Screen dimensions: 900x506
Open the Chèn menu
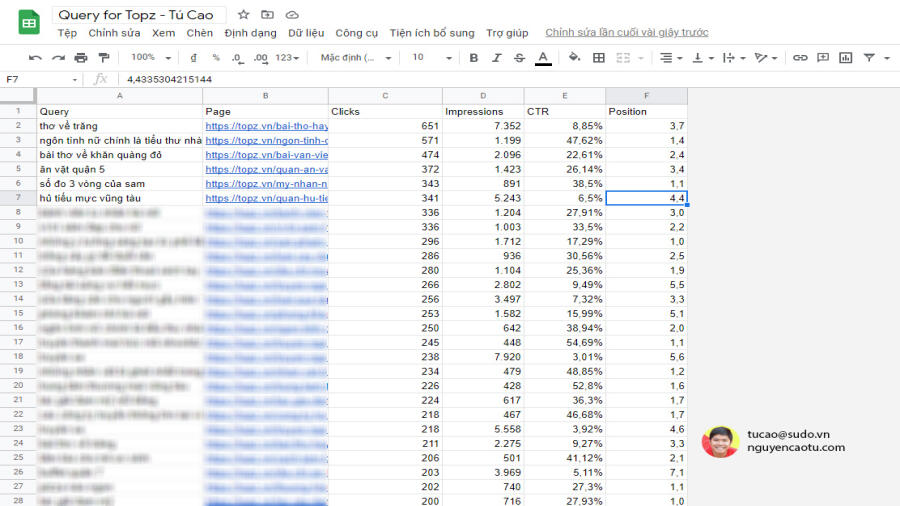(200, 33)
